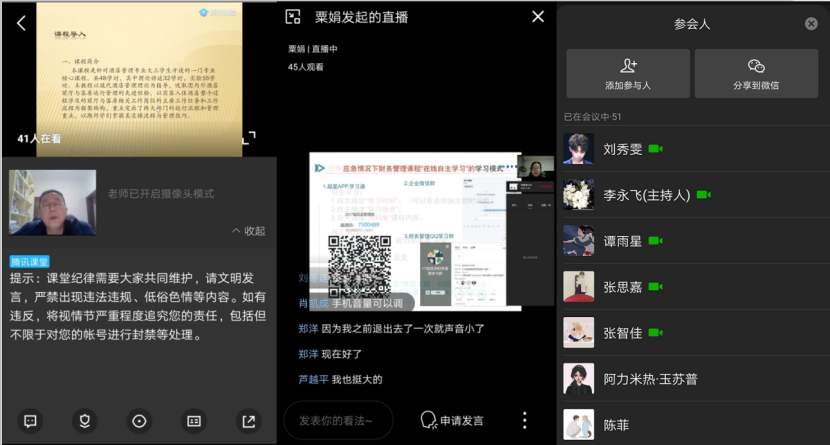The width and height of the screenshot is (830, 445).
Task: Close the 参会人 participants panel
Action: (x=811, y=24)
